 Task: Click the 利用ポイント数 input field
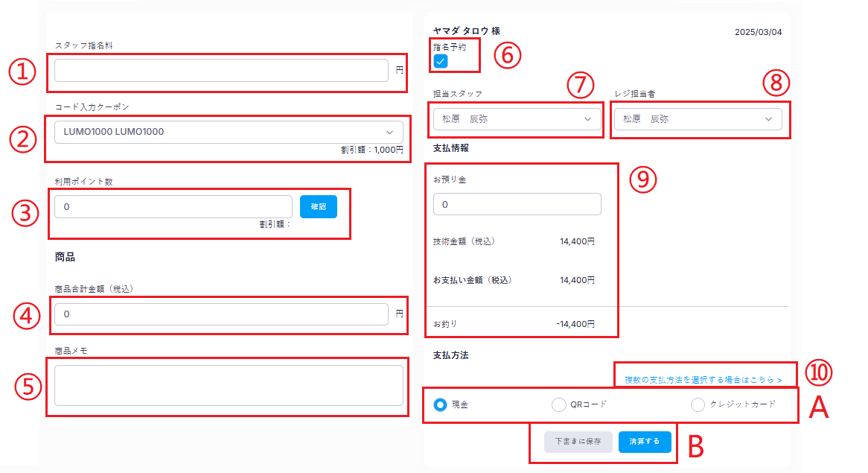(173, 206)
